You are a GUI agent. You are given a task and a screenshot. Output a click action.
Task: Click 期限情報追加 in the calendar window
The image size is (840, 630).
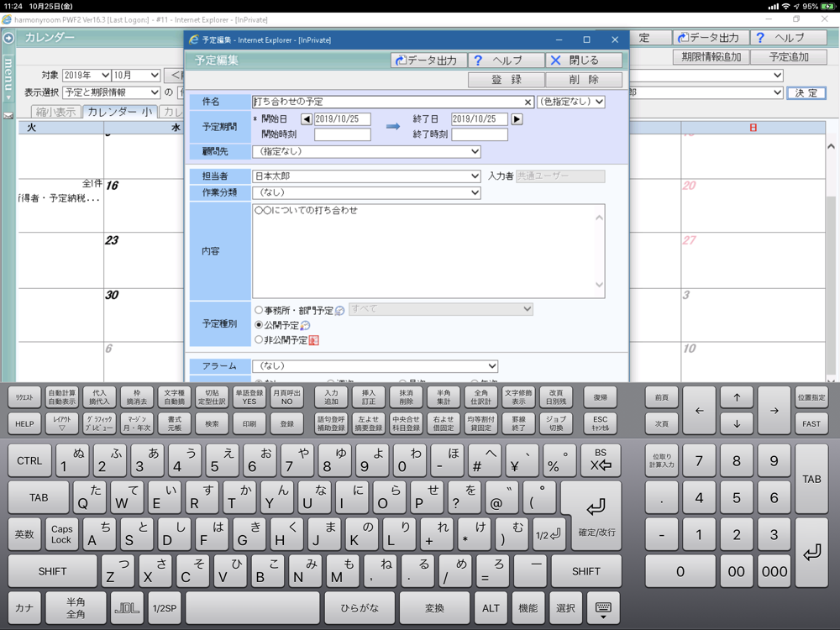[711, 57]
